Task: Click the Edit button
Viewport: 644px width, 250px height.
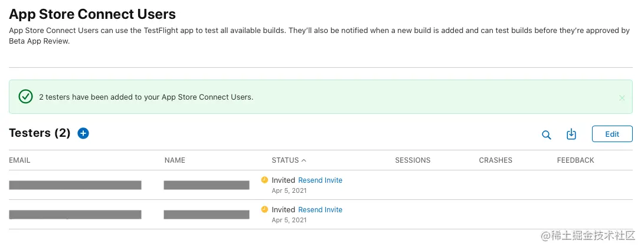Action: click(x=612, y=134)
